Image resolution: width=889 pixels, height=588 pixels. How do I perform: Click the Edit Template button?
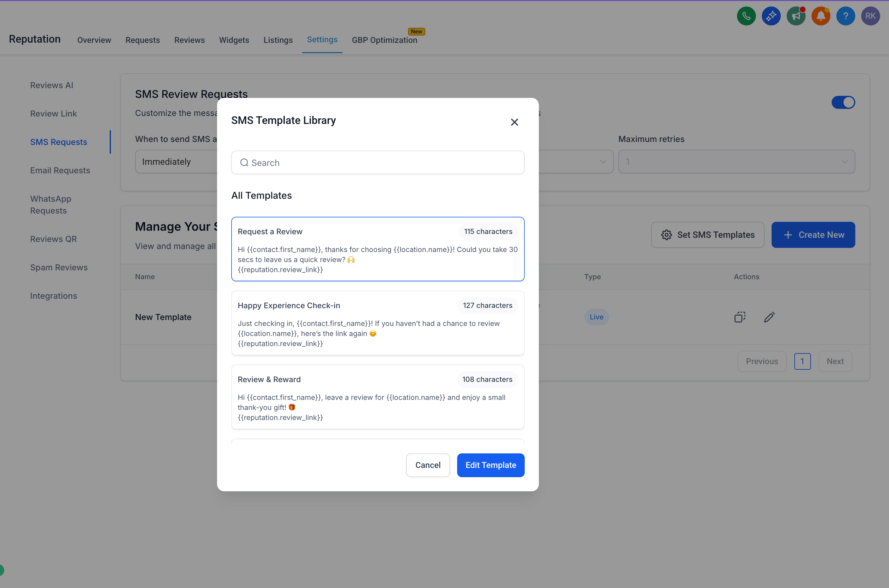click(490, 465)
